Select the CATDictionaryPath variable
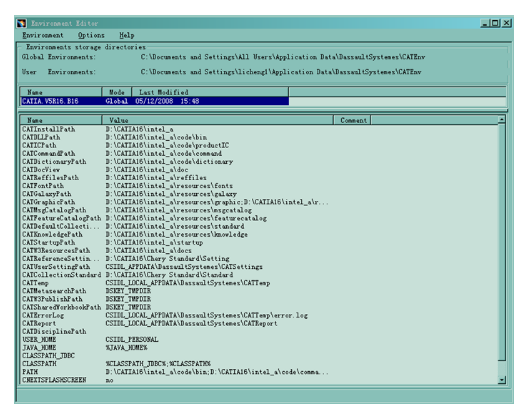Viewport: 531px width, 415px height. click(54, 162)
